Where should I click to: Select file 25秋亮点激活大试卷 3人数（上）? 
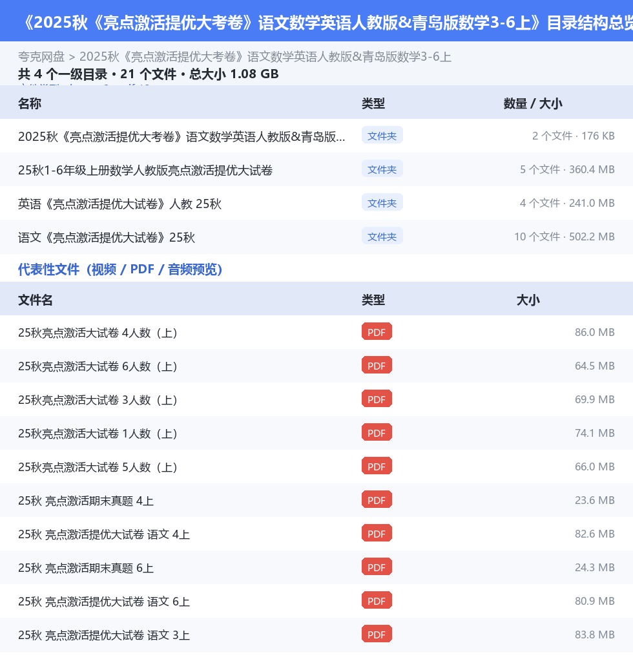click(x=98, y=400)
